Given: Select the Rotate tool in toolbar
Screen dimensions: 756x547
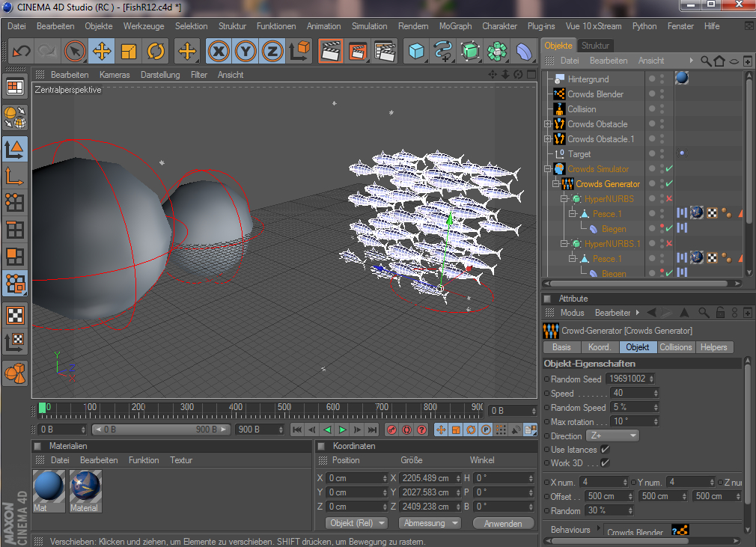Looking at the screenshot, I should pyautogui.click(x=156, y=51).
